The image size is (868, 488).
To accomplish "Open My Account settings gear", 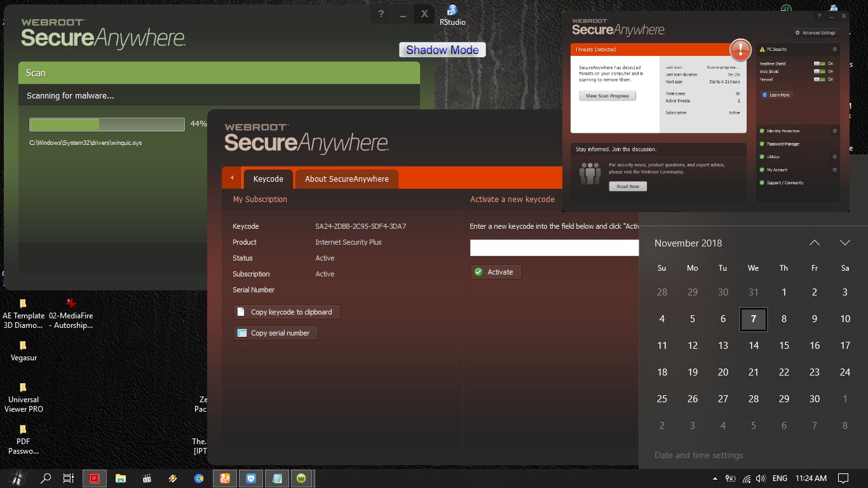I will click(x=835, y=170).
